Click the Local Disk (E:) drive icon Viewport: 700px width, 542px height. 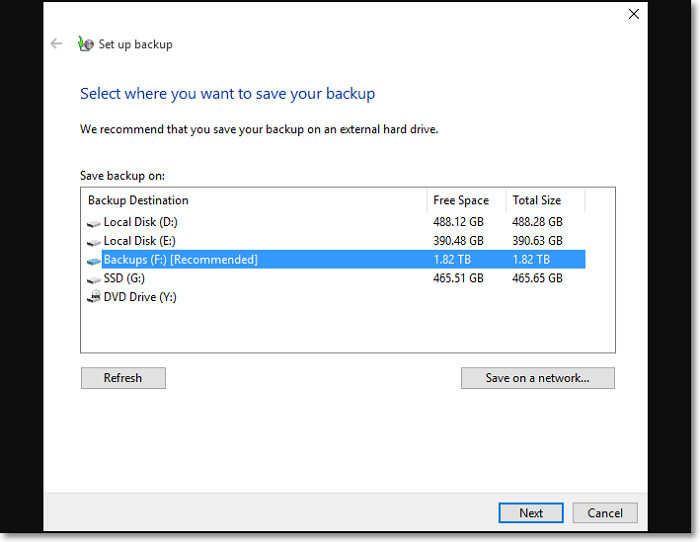click(x=93, y=241)
